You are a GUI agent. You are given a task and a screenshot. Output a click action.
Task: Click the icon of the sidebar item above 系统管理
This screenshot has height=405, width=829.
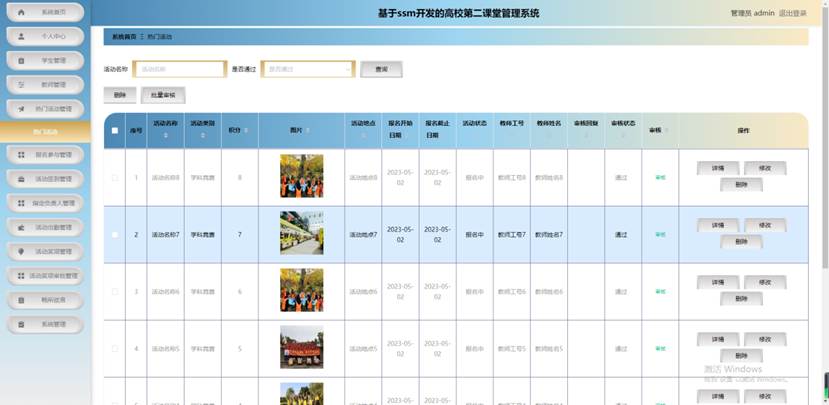pos(21,300)
